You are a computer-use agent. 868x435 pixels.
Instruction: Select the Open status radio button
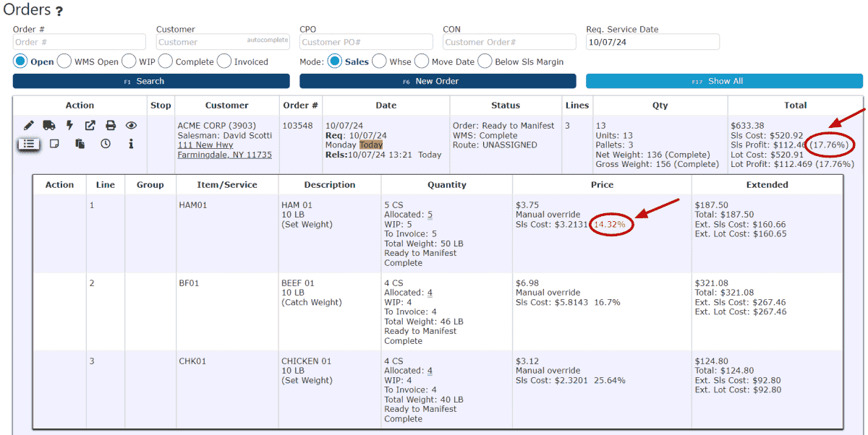coord(20,61)
